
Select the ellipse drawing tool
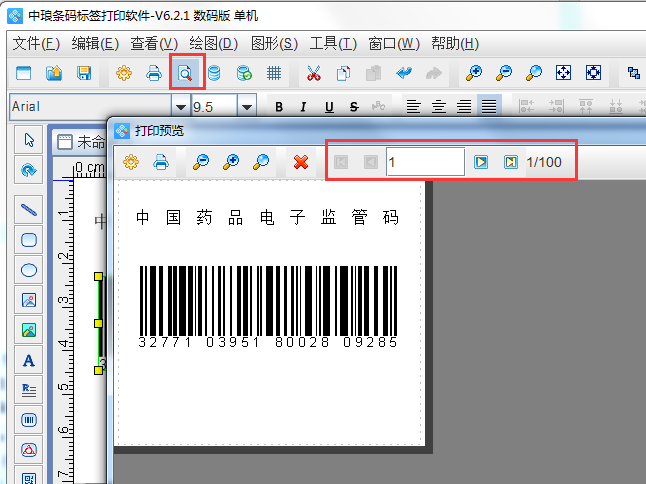point(28,270)
